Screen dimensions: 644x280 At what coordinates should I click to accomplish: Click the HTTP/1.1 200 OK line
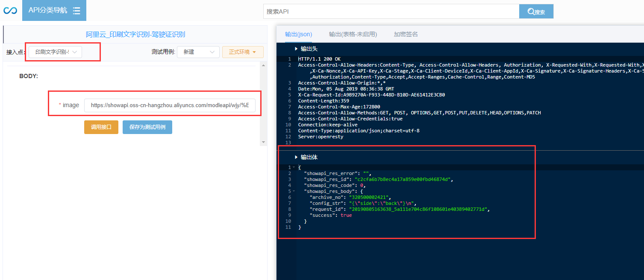click(319, 59)
